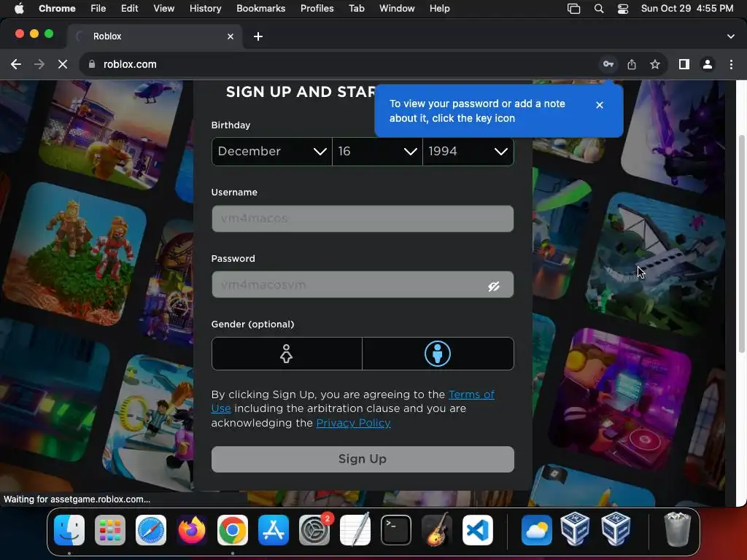Launch Safari from the Dock
The height and width of the screenshot is (560, 747).
(x=151, y=530)
